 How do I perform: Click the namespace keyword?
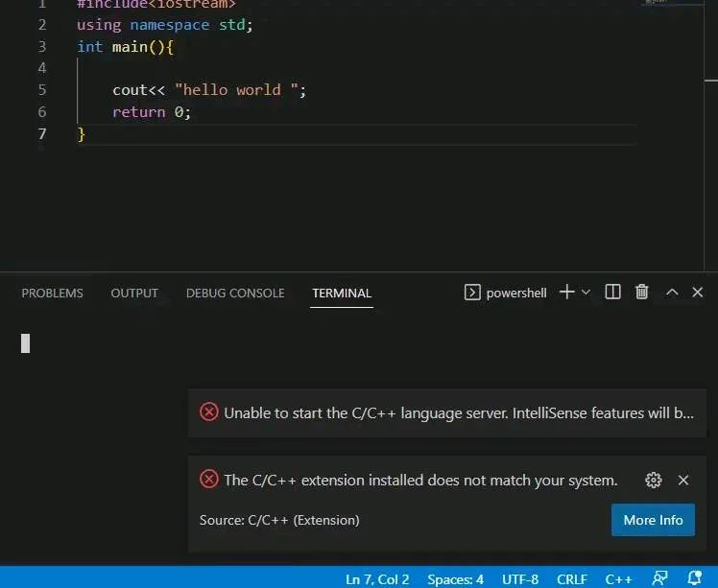pyautogui.click(x=170, y=25)
